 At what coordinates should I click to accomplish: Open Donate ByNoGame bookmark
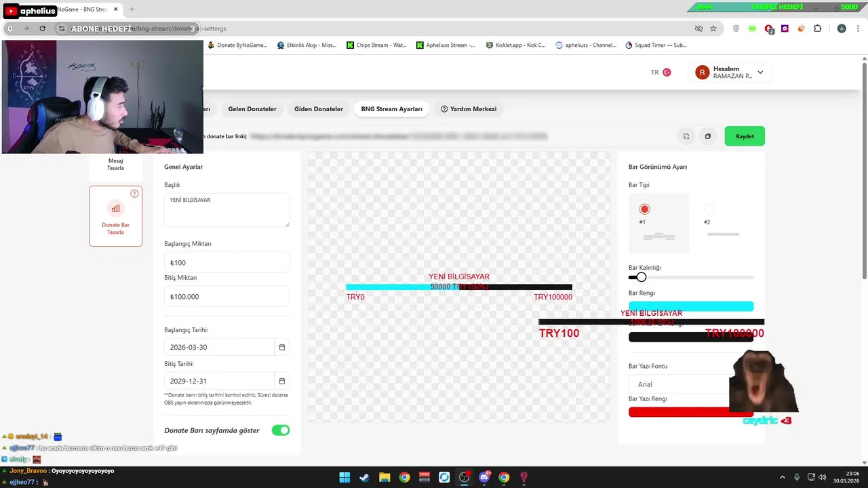237,45
